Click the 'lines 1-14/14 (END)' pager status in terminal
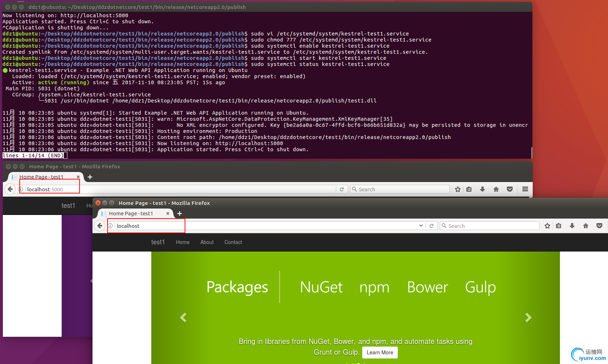This screenshot has width=608, height=364. (33, 155)
